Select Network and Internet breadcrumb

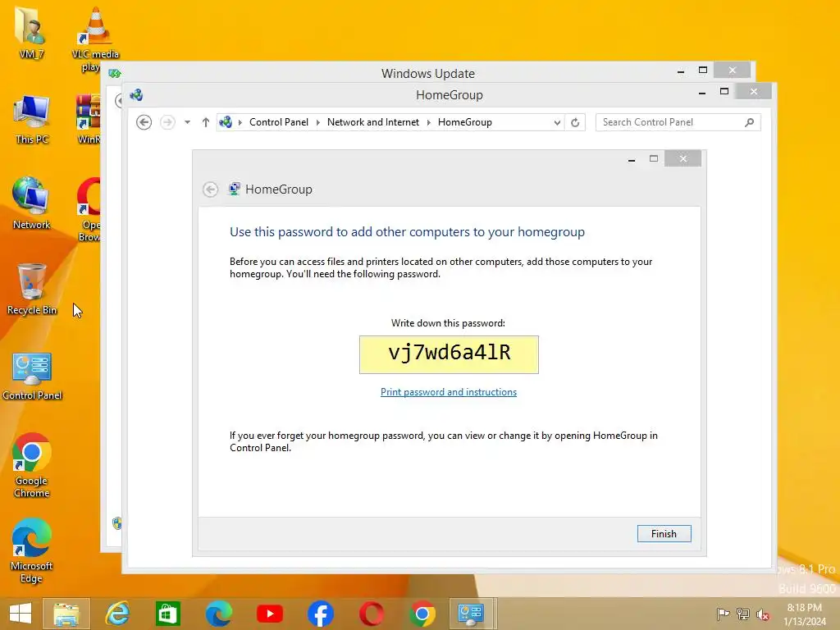tap(373, 122)
